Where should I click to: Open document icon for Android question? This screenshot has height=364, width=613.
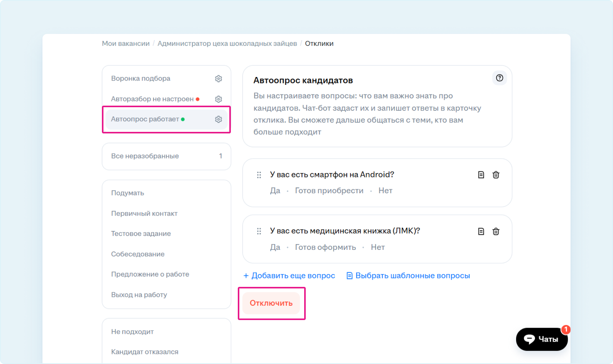pos(481,175)
